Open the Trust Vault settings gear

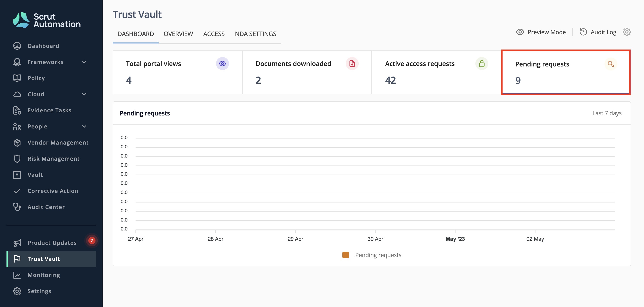[x=627, y=32]
